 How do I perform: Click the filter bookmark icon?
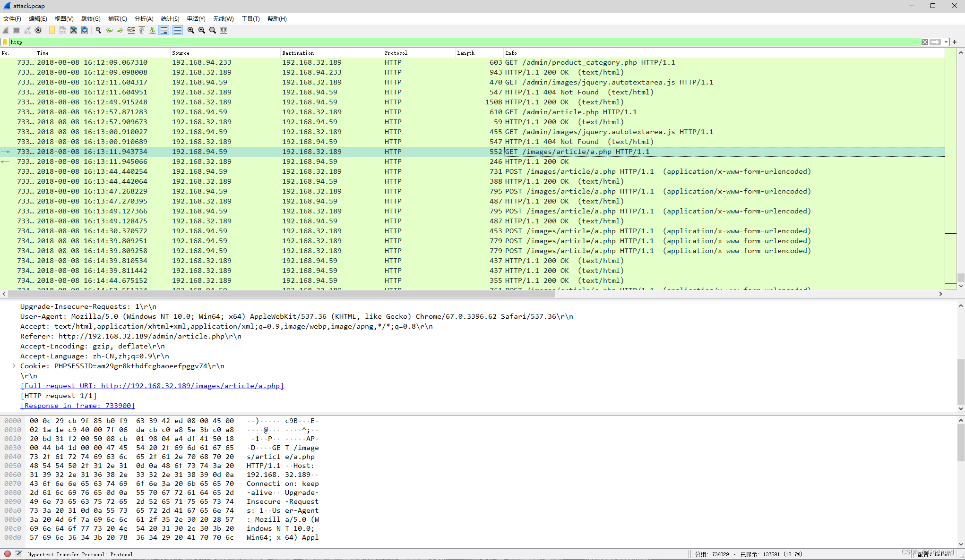click(x=5, y=42)
